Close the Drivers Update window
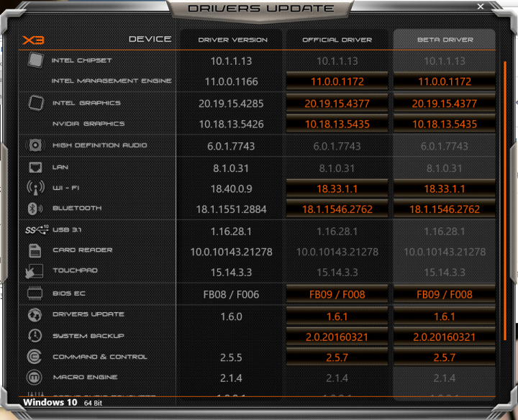The width and height of the screenshot is (518, 420). [x=481, y=6]
